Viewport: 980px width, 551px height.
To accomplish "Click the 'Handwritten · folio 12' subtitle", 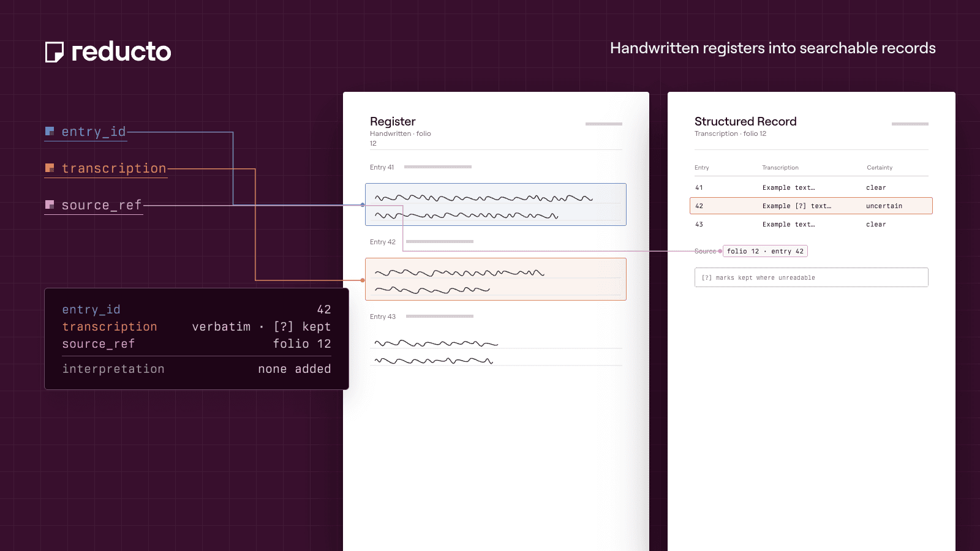I will tap(401, 138).
